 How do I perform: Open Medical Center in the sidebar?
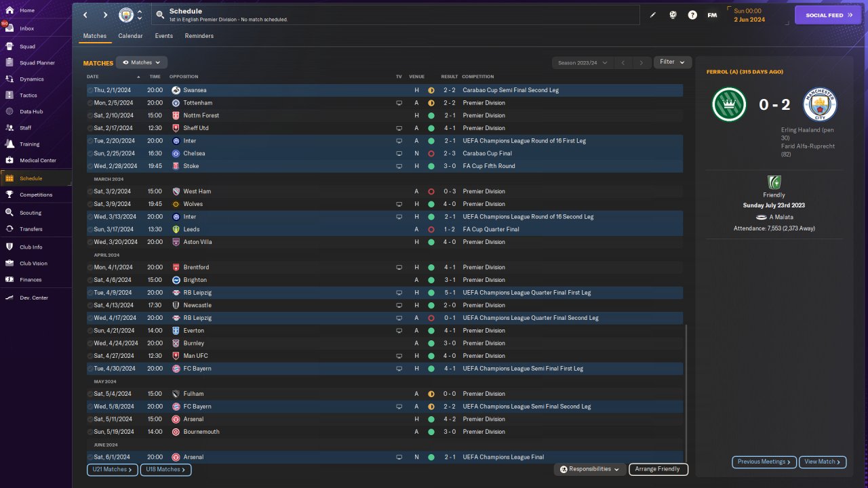36,161
